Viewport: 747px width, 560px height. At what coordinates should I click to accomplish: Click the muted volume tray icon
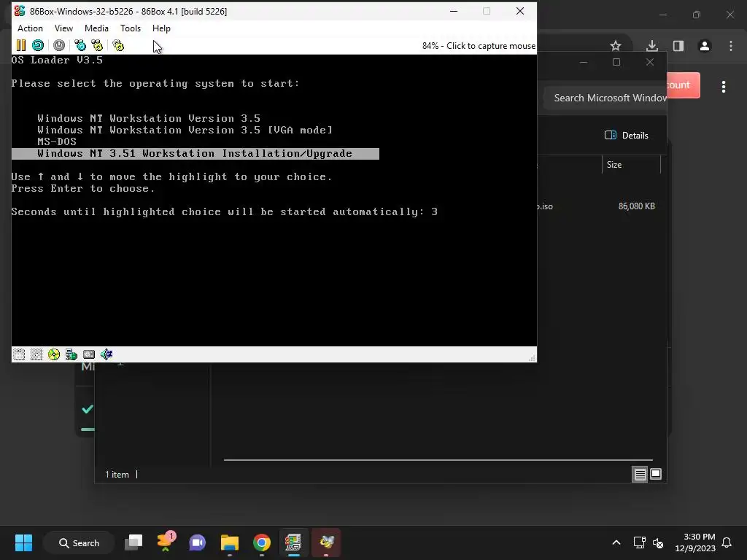(x=658, y=542)
